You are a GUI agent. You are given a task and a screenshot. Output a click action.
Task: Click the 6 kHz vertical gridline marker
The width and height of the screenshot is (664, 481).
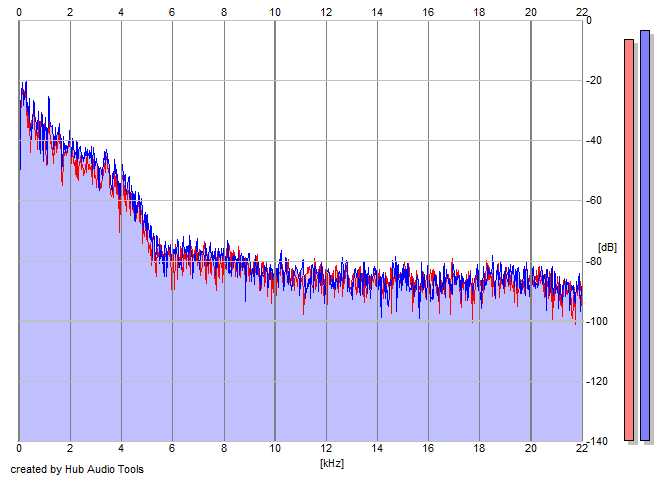coord(172,231)
